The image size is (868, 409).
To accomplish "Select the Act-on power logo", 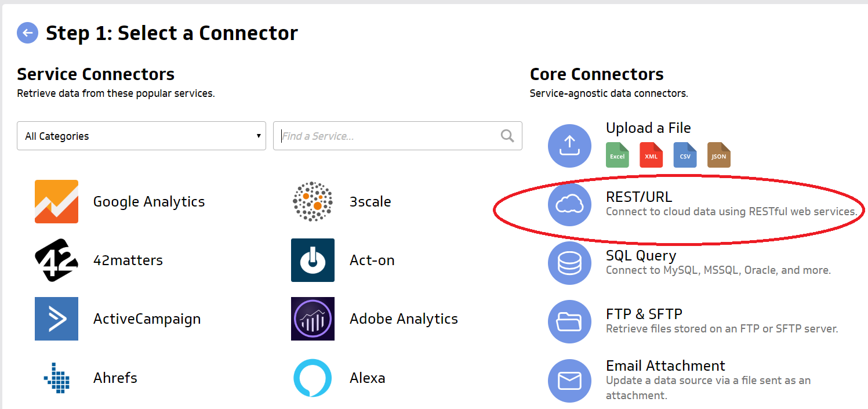I will click(313, 260).
